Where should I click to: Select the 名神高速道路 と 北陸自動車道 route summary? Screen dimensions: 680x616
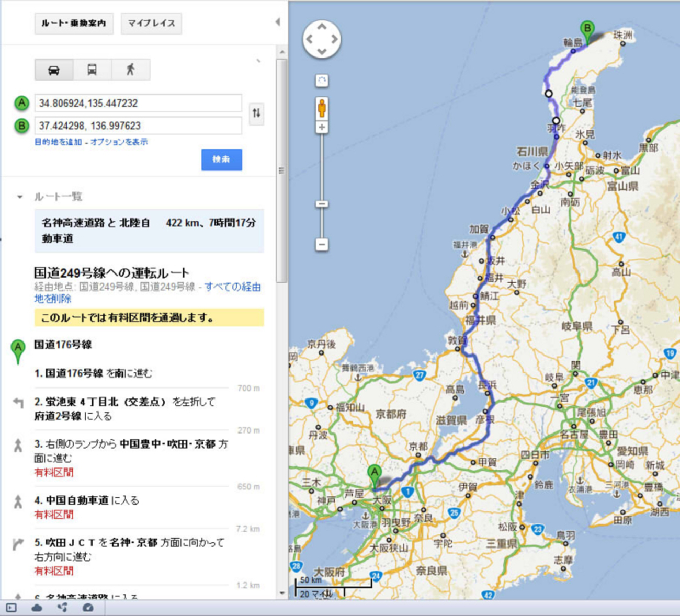pos(149,231)
